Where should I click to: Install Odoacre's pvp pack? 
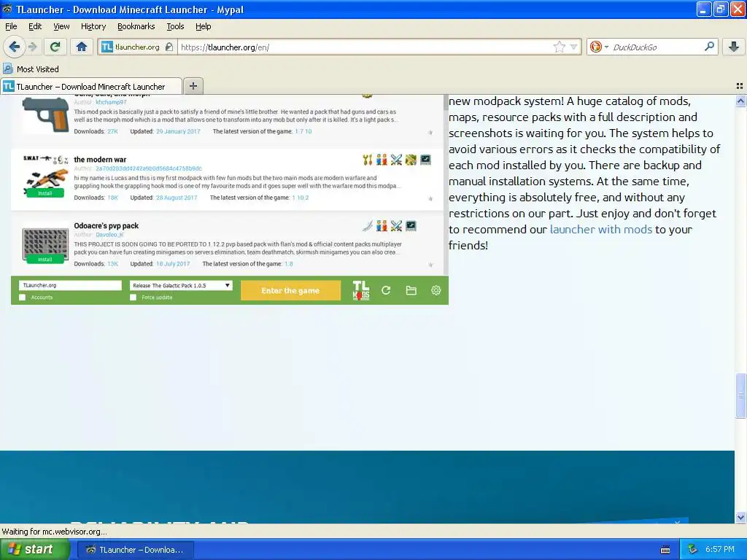44,260
